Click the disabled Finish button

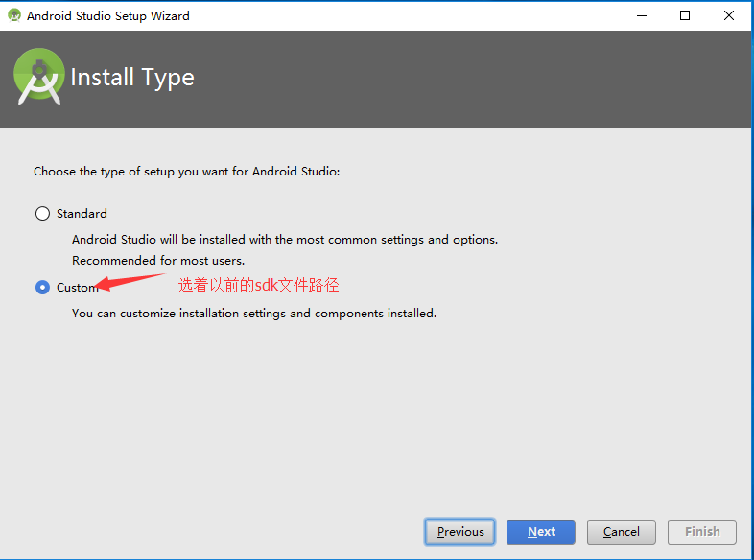pos(702,531)
